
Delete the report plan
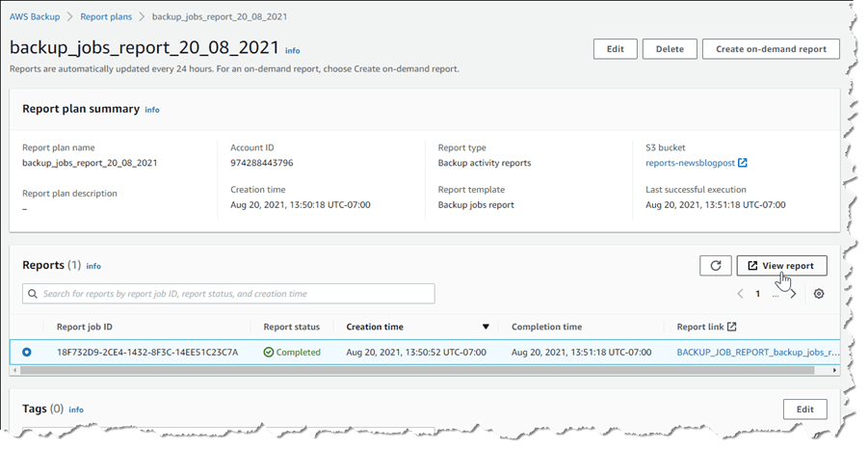click(x=670, y=49)
